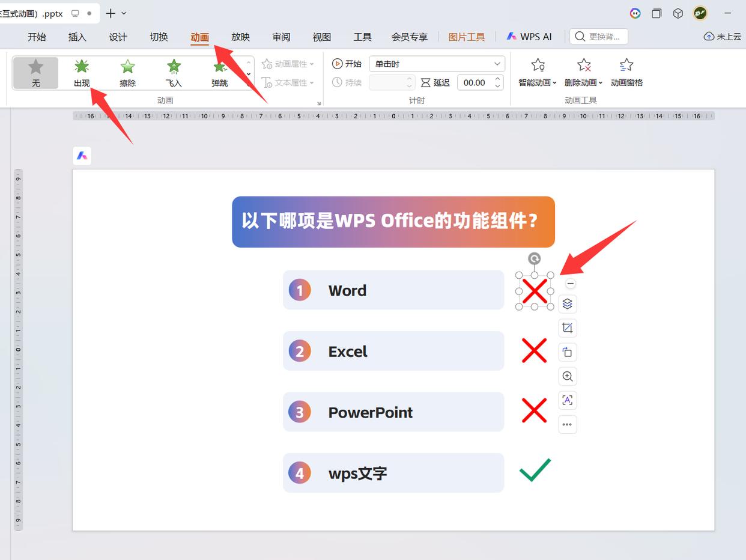Expand the animation effects gallery list
The height and width of the screenshot is (560, 746).
click(x=249, y=85)
